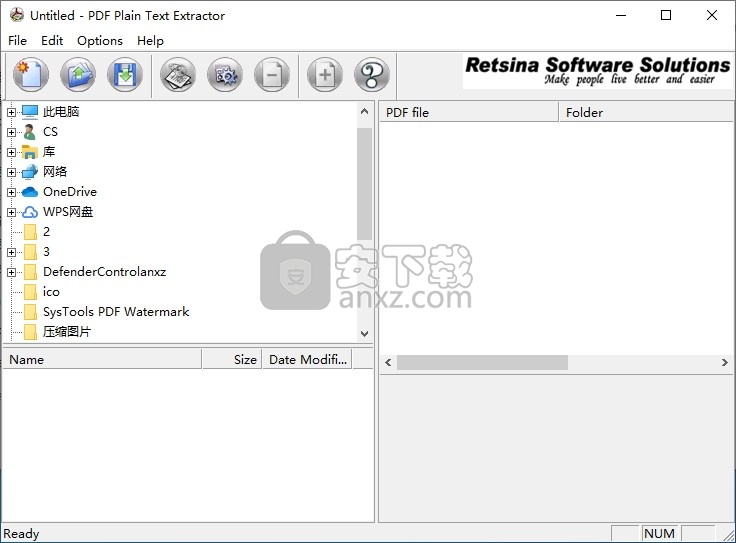This screenshot has height=543, width=736.
Task: Click the folder icon for 压缩图片
Action: pyautogui.click(x=31, y=332)
